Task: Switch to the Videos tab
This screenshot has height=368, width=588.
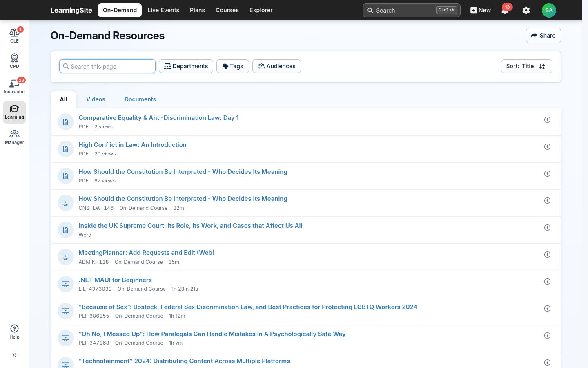Action: (96, 99)
